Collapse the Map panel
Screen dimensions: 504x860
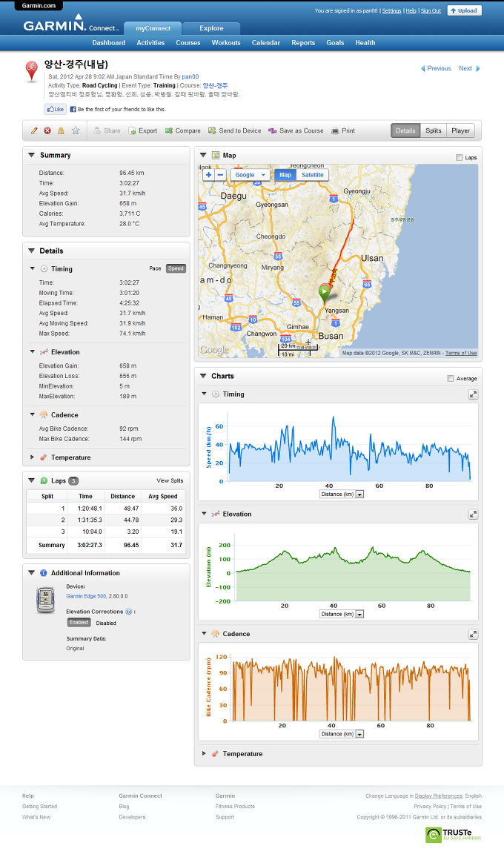(x=203, y=155)
